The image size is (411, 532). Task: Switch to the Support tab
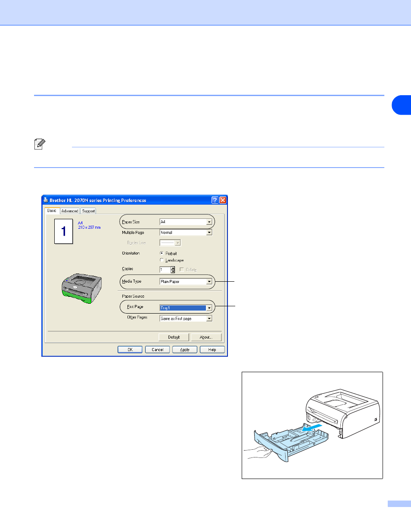[x=88, y=211]
